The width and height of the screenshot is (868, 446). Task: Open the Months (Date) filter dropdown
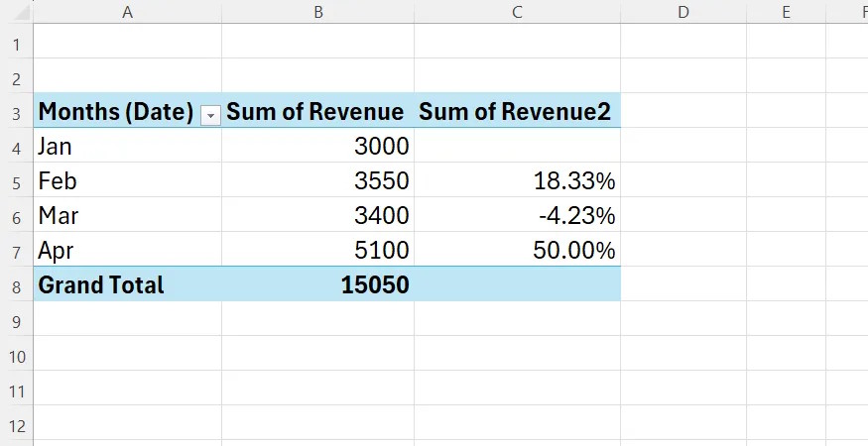coord(210,116)
